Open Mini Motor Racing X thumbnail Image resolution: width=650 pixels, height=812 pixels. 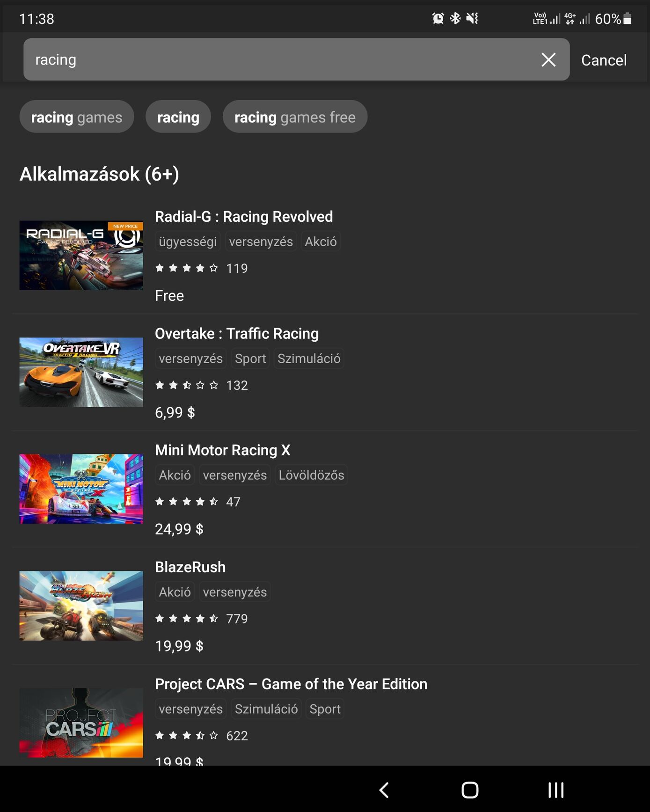(x=81, y=489)
